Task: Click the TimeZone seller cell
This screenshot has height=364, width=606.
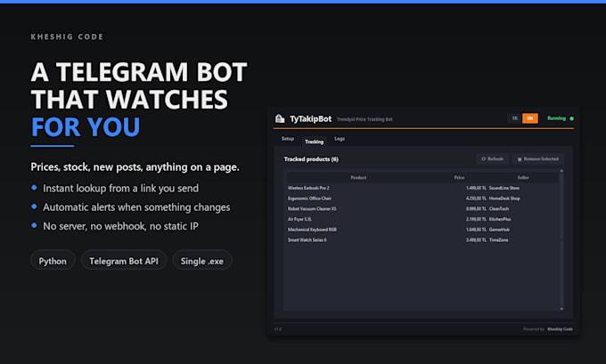Action: [498, 240]
